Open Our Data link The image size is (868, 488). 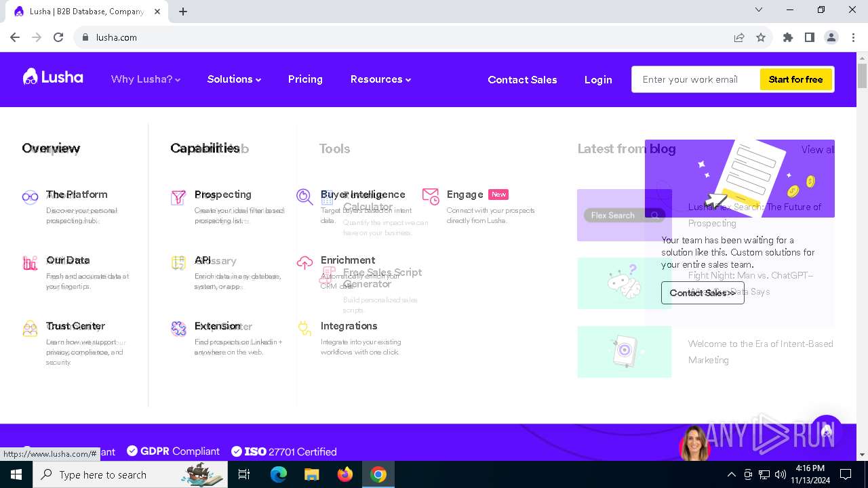click(68, 260)
